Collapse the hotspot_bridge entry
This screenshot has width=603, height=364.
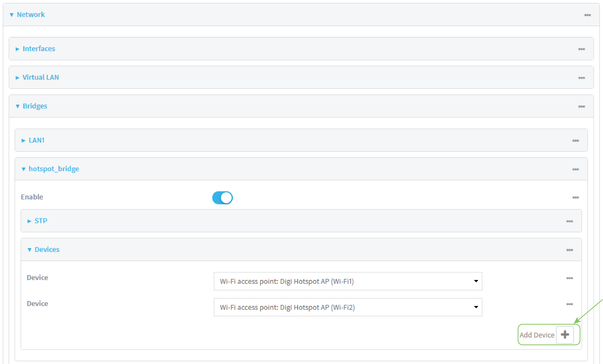(54, 169)
